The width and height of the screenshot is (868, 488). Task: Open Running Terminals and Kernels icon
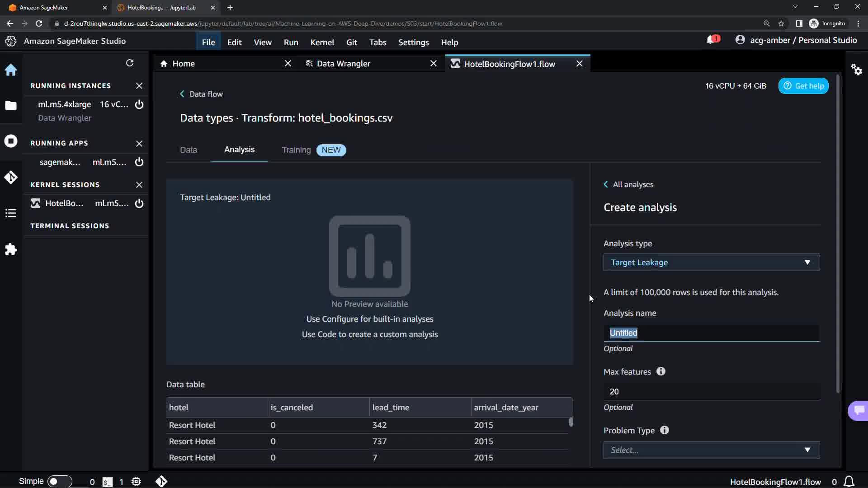pyautogui.click(x=11, y=141)
